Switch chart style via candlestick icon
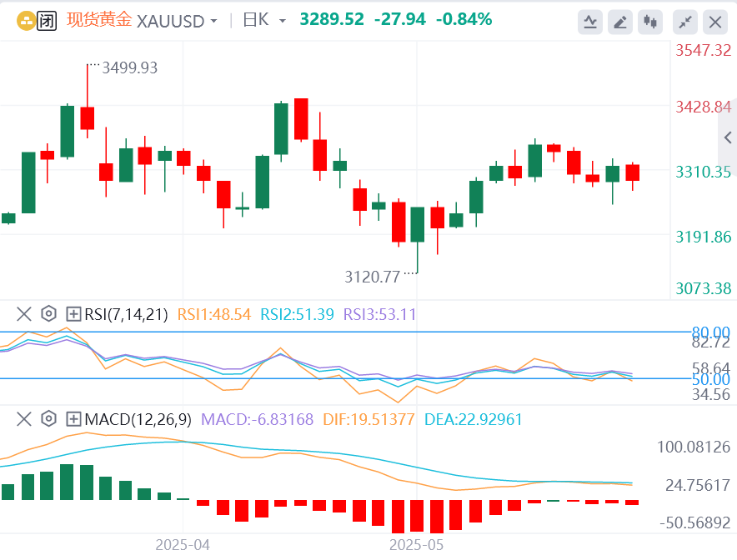Viewport: 737px width, 560px height. point(650,22)
